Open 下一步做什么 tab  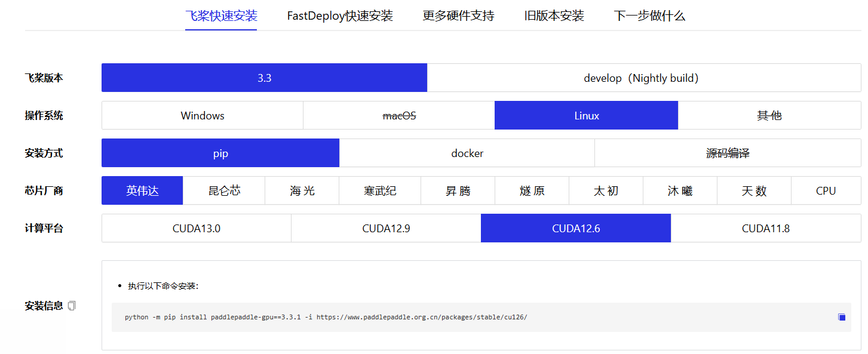649,16
